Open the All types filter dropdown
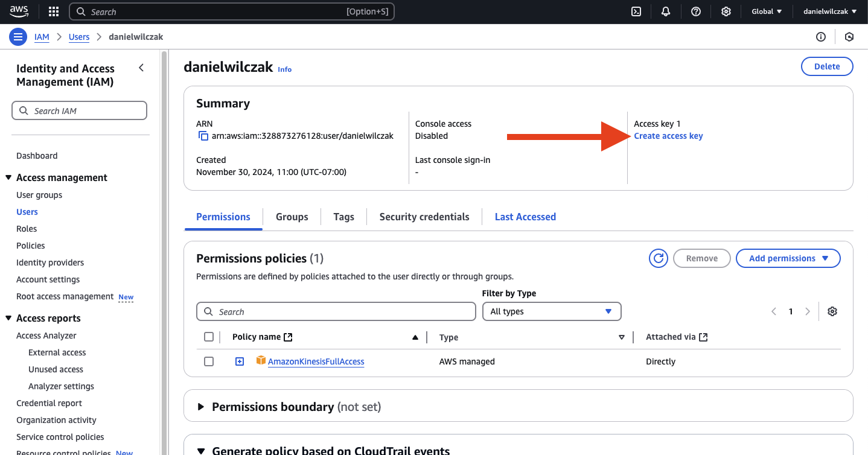Viewport: 868px width, 455px height. 552,311
